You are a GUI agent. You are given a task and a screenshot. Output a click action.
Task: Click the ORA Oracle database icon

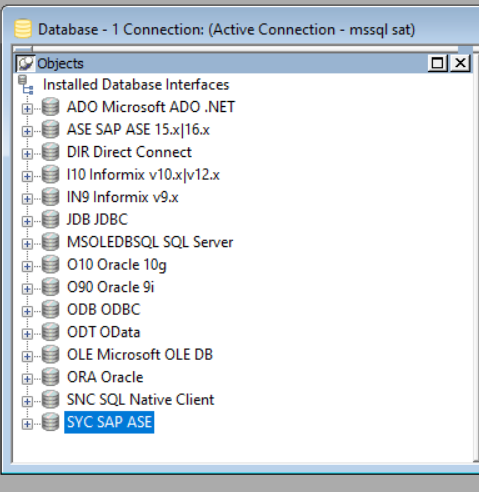[x=51, y=377]
